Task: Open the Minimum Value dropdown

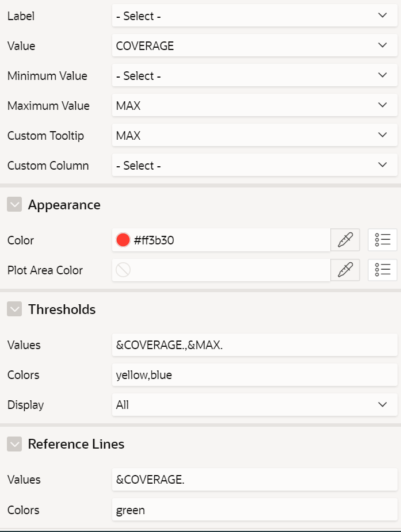Action: 254,76
